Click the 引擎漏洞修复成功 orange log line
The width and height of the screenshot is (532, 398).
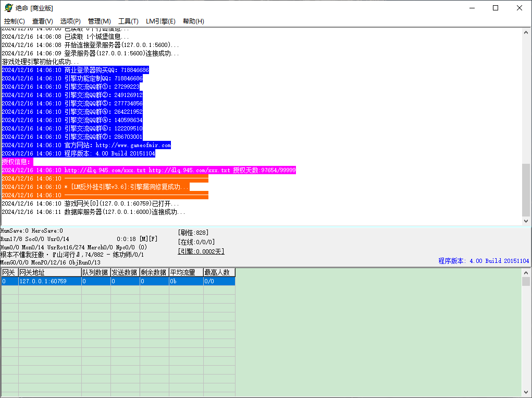point(96,187)
